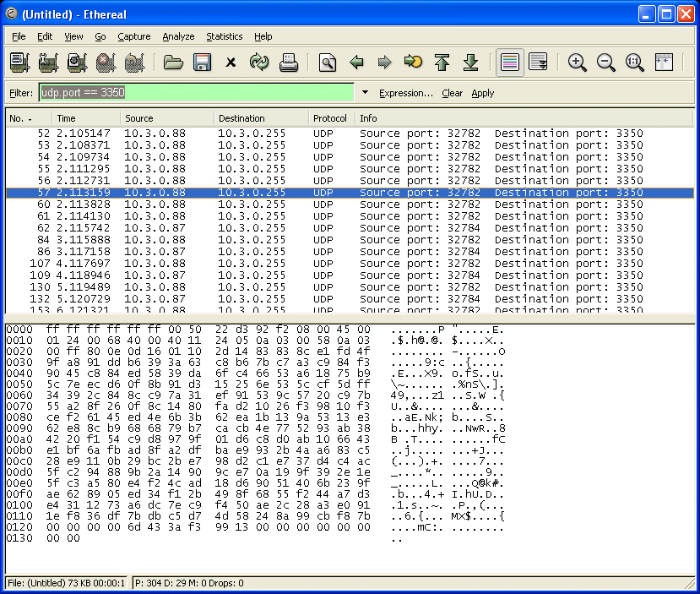700x594 pixels.
Task: Save capture file floppy icon
Action: click(x=202, y=62)
